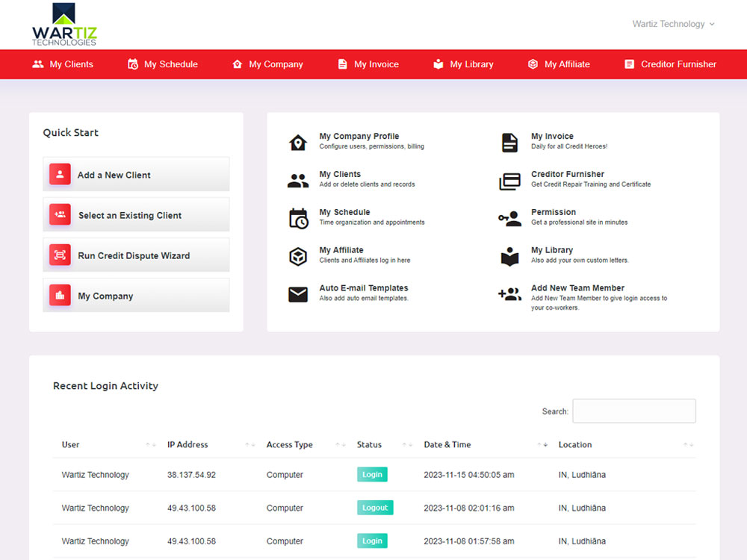Screen dimensions: 747x560
Task: Focus the login activity Search field
Action: (x=634, y=411)
